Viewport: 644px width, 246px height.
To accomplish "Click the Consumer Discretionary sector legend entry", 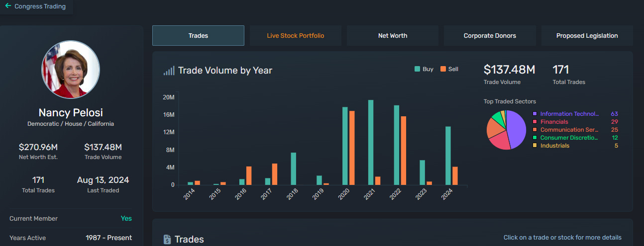I will pos(575,138).
